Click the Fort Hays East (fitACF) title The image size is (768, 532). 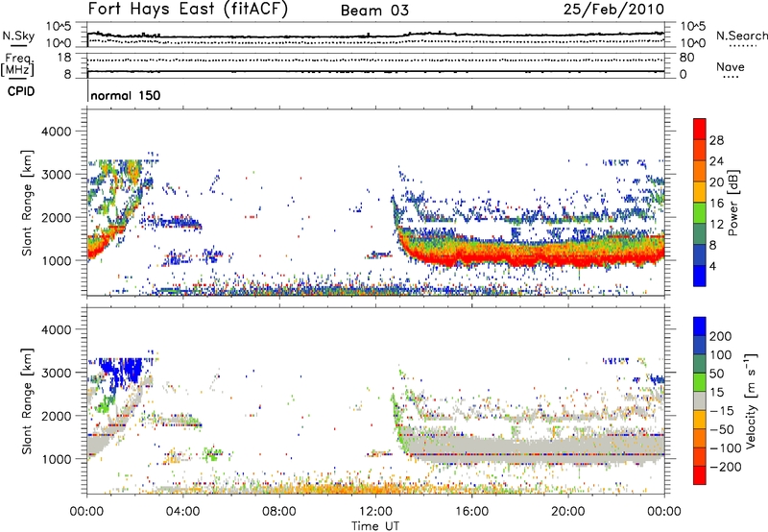188,9
